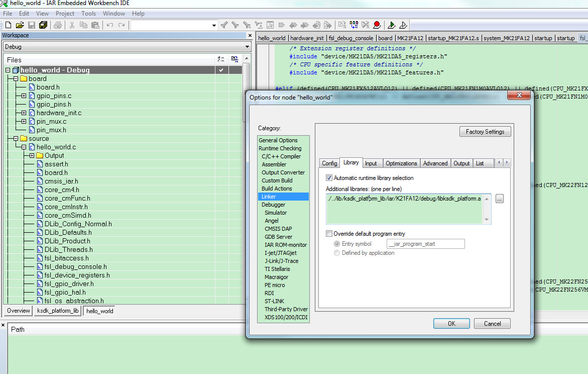
Task: Open the Project menu
Action: coord(65,14)
